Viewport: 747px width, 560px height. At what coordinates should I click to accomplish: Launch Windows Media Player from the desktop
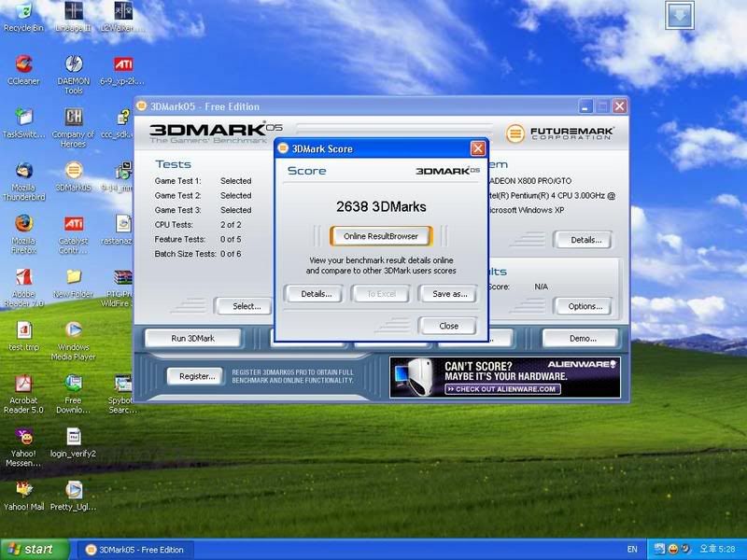click(x=74, y=331)
